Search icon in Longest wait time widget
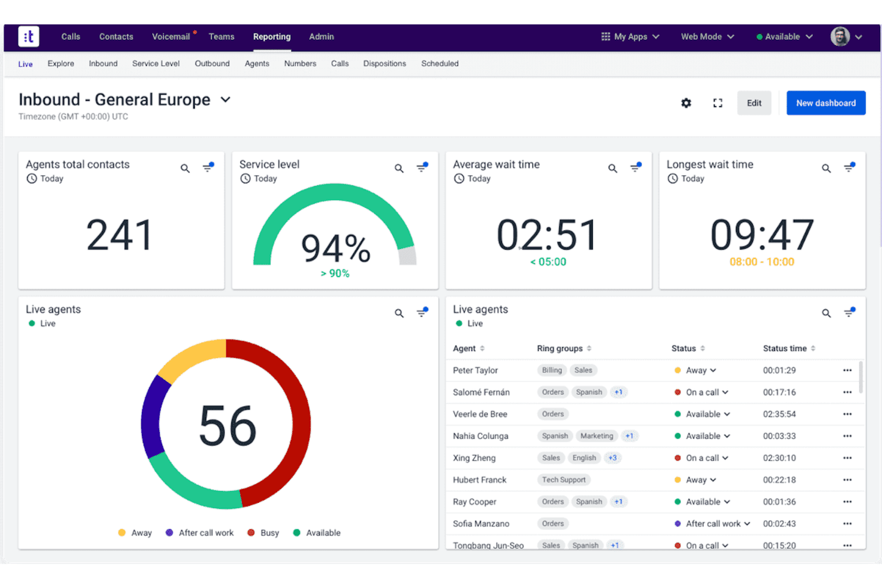This screenshot has height=588, width=882. click(826, 169)
